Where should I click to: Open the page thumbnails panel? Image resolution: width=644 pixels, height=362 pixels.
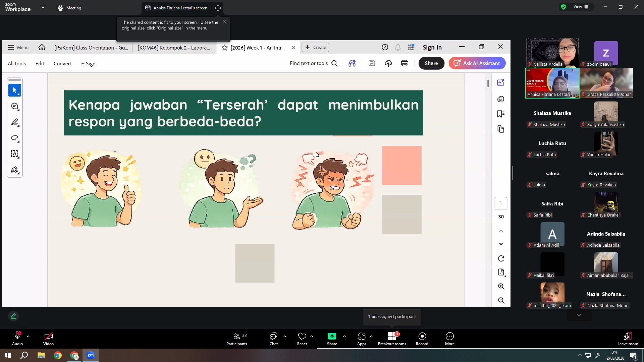tap(501, 129)
